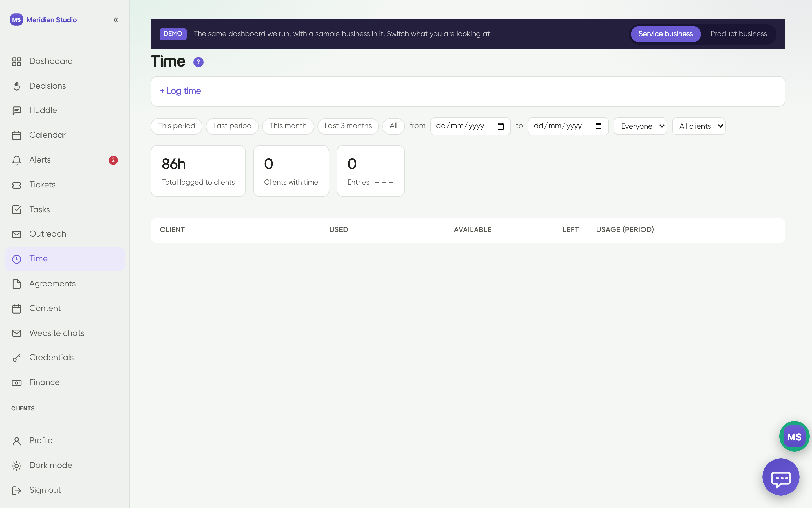The width and height of the screenshot is (812, 508).
Task: Click the Profile person icon
Action: click(x=16, y=441)
